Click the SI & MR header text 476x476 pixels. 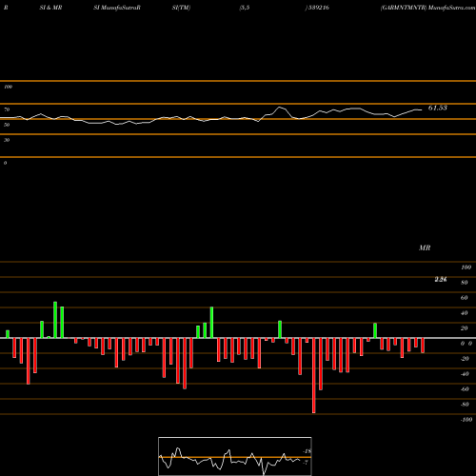click(x=50, y=8)
